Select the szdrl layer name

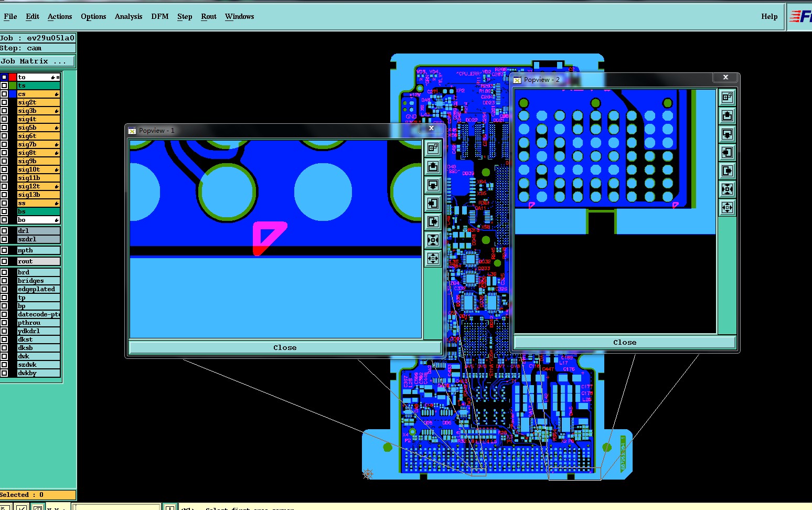coord(39,239)
